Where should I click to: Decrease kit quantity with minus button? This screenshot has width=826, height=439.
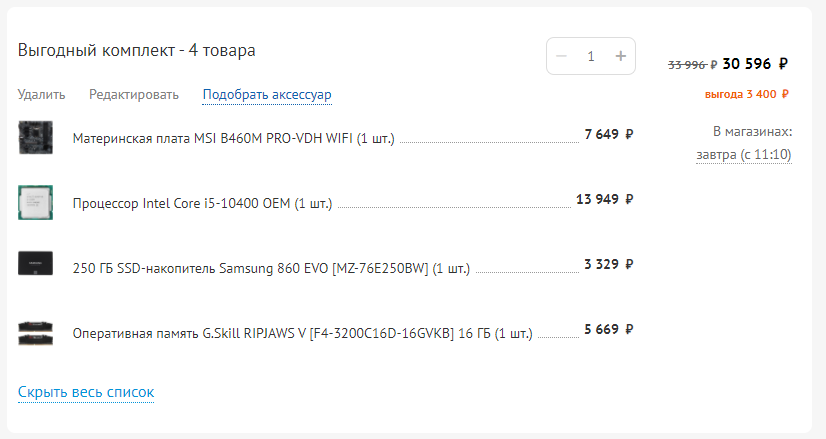561,56
